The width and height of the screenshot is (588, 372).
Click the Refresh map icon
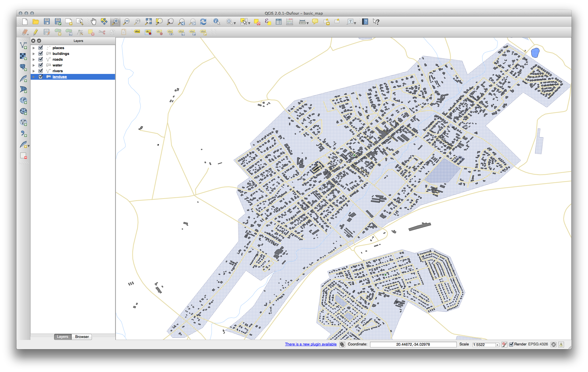coord(203,22)
